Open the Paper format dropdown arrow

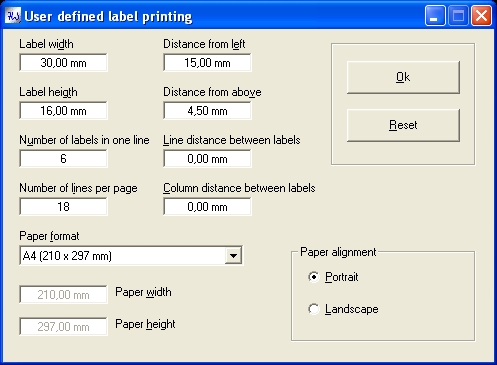(x=233, y=256)
